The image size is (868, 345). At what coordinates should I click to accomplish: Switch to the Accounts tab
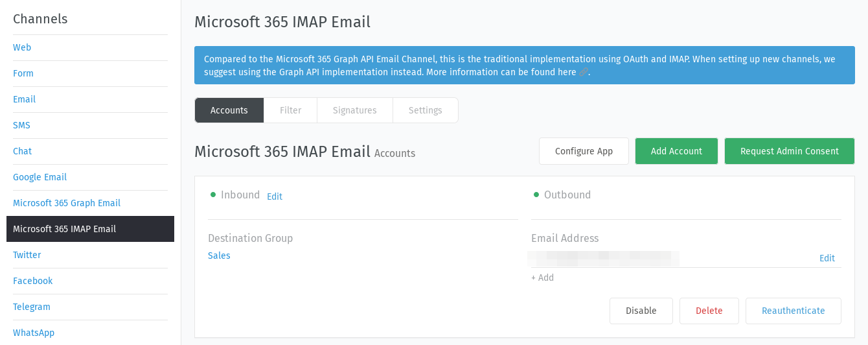[x=229, y=110]
